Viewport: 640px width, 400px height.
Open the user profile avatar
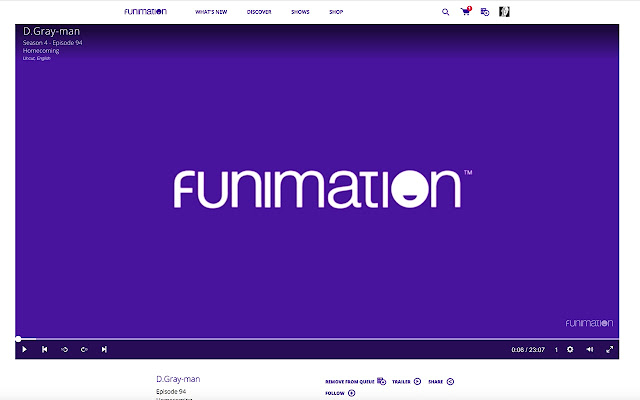pyautogui.click(x=504, y=12)
